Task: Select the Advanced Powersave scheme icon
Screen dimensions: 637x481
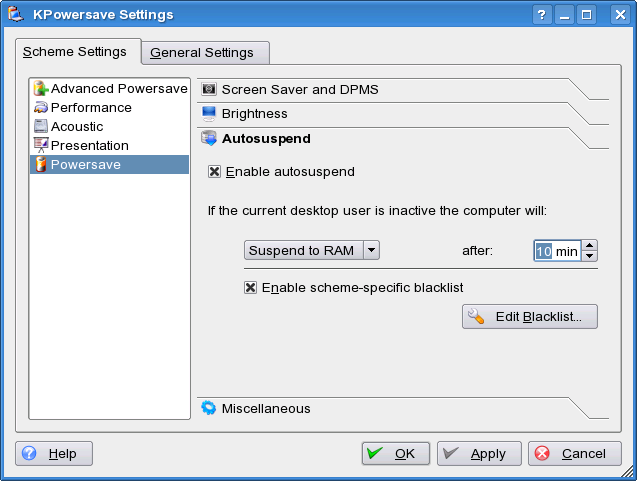Action: point(41,89)
